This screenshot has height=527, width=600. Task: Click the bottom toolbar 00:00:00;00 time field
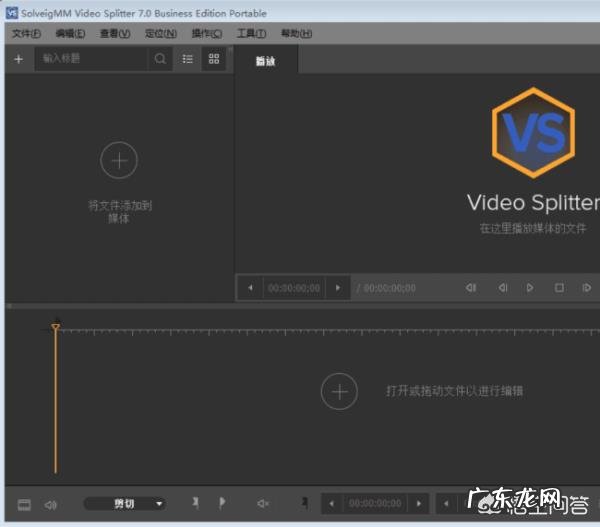point(375,503)
